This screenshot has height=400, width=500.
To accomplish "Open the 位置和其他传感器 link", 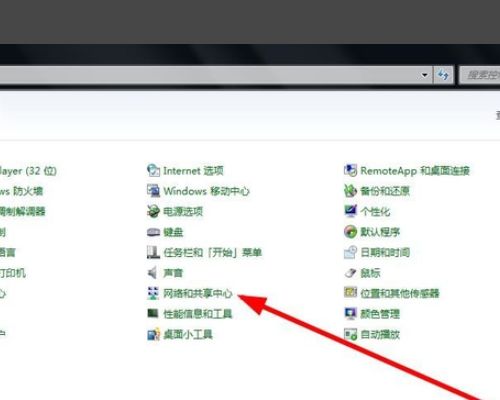I will point(400,293).
